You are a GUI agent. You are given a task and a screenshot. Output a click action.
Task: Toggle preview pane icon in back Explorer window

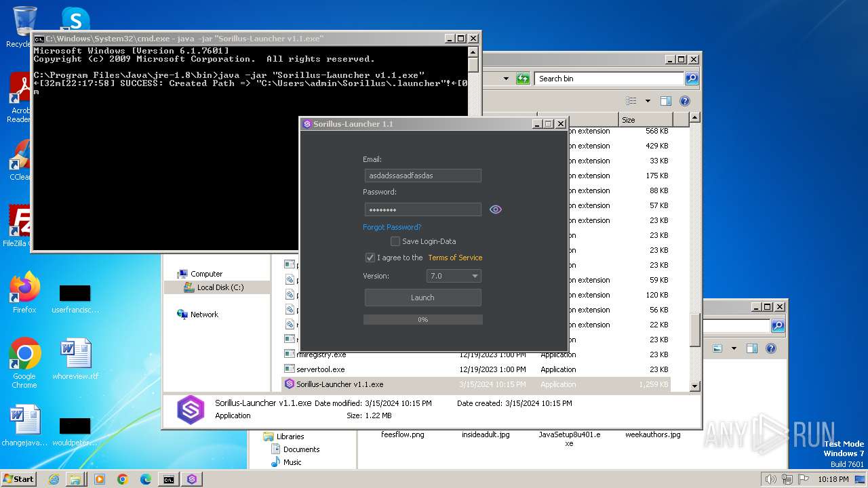752,348
